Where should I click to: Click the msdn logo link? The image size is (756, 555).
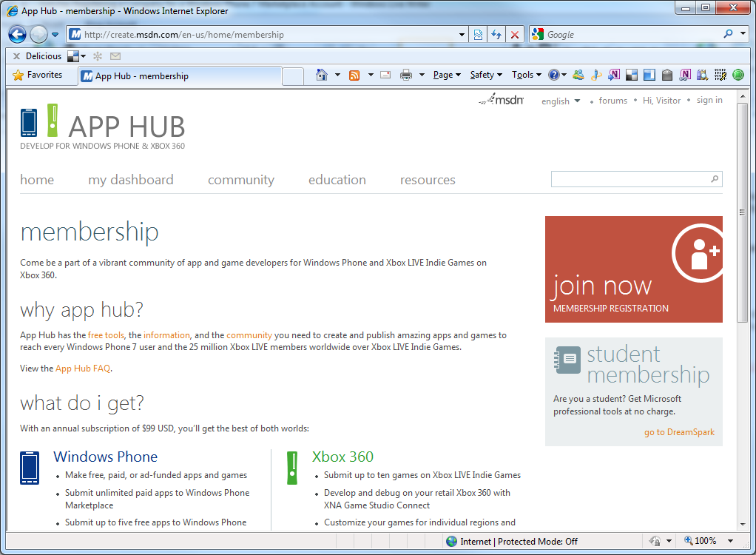coord(502,100)
